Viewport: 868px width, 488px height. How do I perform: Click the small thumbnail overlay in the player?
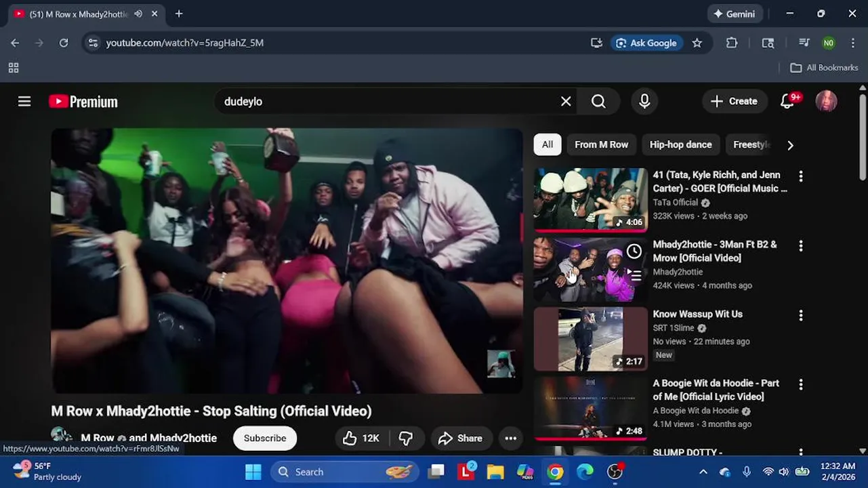pos(501,364)
